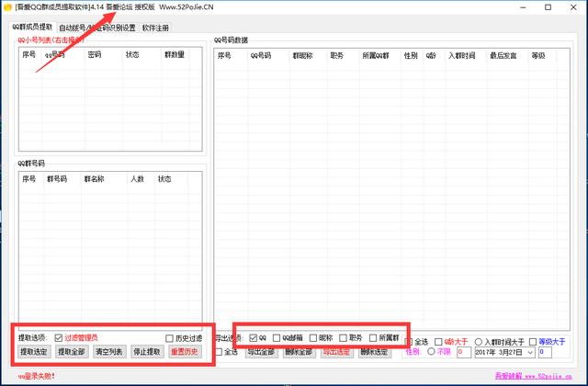Click the app icon in title bar
The image size is (588, 386).
click(x=8, y=6)
